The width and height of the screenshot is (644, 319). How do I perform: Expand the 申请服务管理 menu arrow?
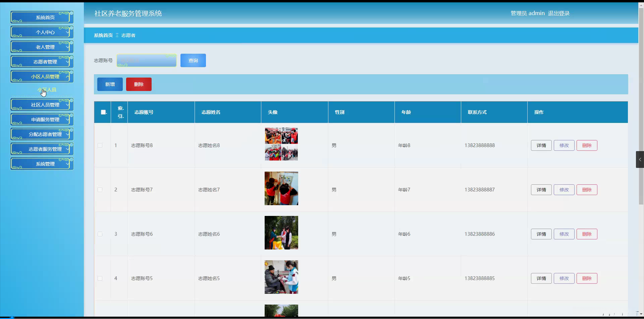pyautogui.click(x=67, y=120)
